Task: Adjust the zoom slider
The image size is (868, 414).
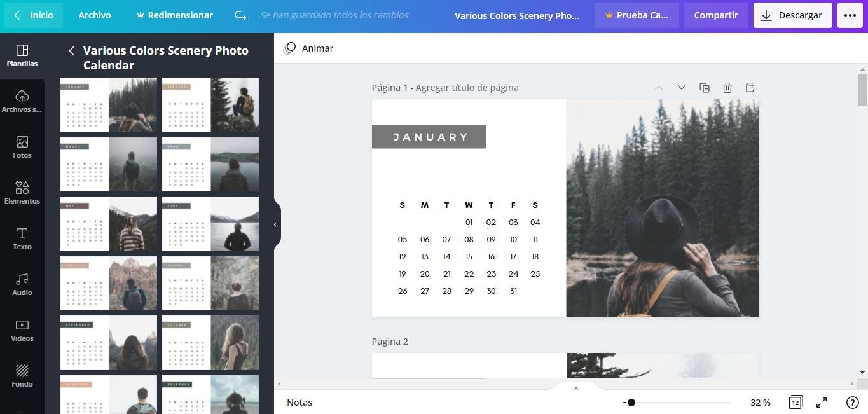Action: (x=631, y=402)
